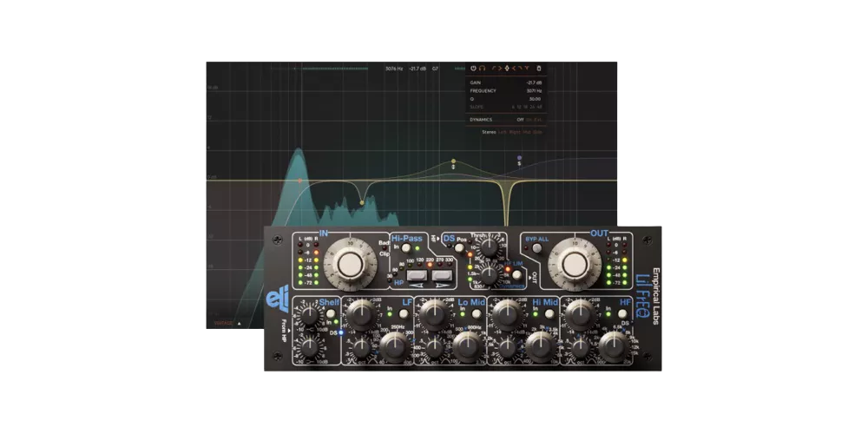Click the LF gain knob
This screenshot has height=434, width=868.
click(x=361, y=315)
